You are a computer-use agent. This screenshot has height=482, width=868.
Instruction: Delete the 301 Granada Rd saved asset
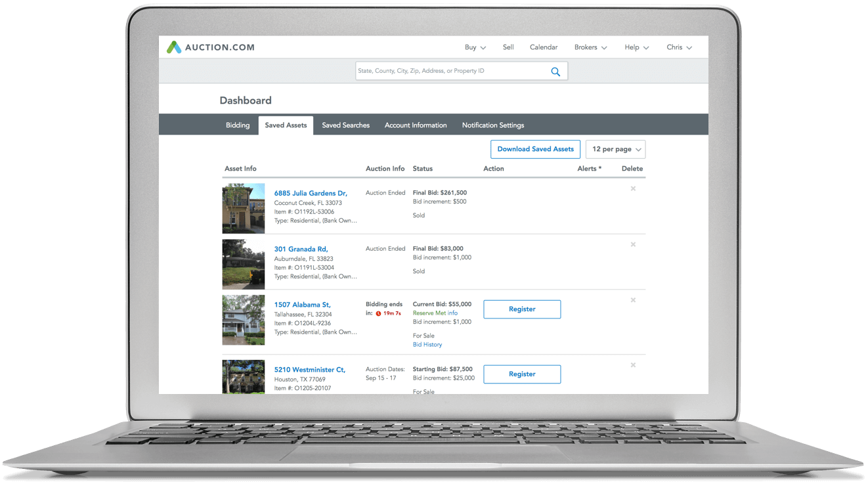point(633,244)
